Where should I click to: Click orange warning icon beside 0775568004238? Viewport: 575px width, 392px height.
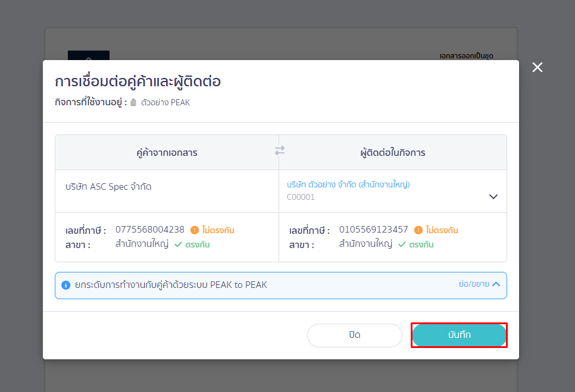[195, 230]
